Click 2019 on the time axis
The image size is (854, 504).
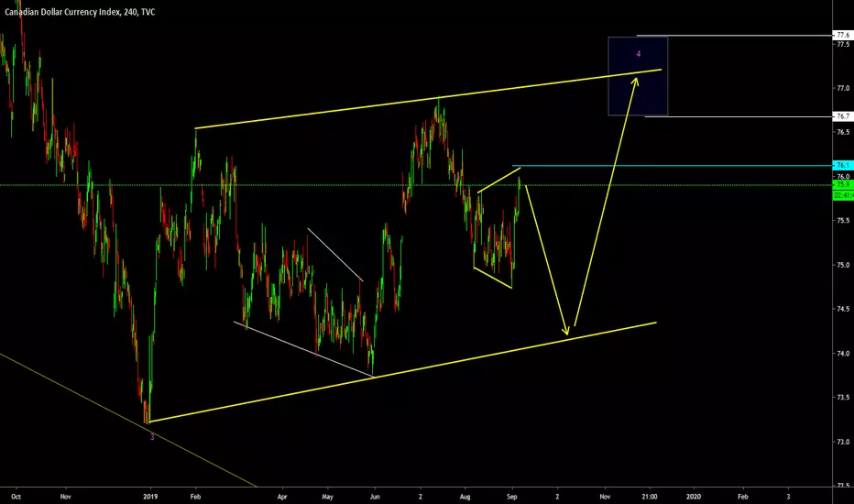[x=150, y=497]
